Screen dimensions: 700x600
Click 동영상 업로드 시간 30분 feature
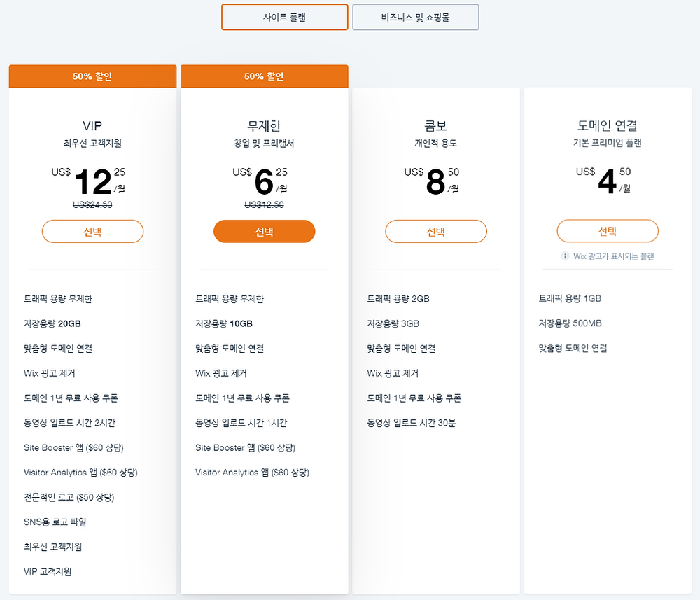(411, 423)
